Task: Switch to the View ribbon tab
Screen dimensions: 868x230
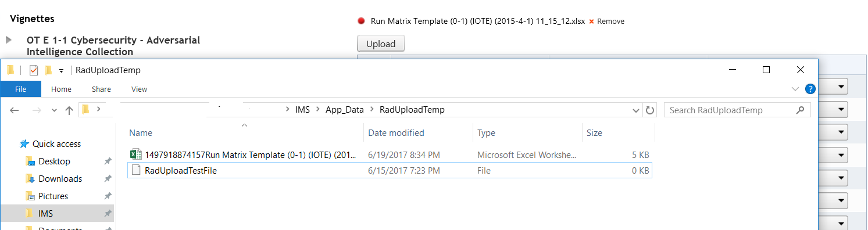Action: [x=139, y=89]
